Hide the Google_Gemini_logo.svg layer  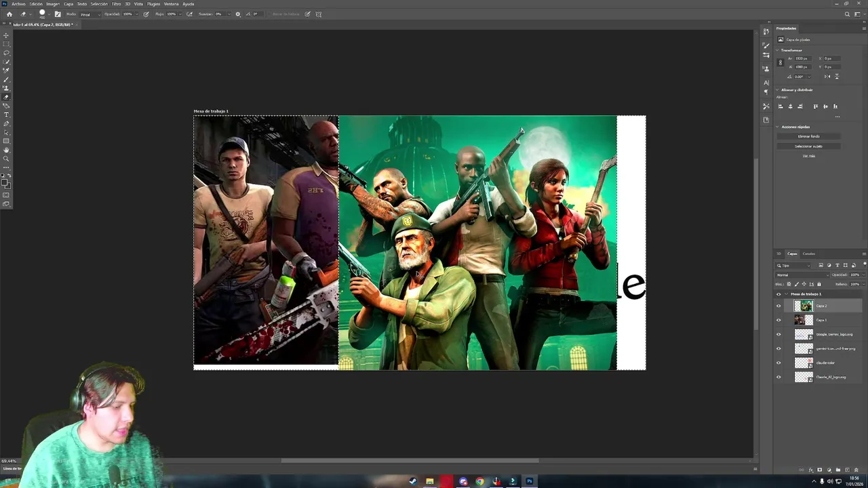pyautogui.click(x=778, y=334)
